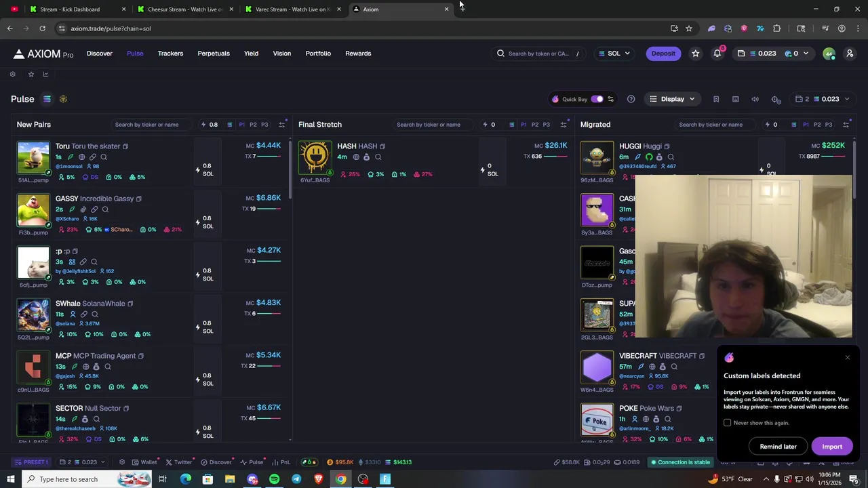Open the notifications bell
Image resolution: width=868 pixels, height=488 pixels.
[717, 54]
